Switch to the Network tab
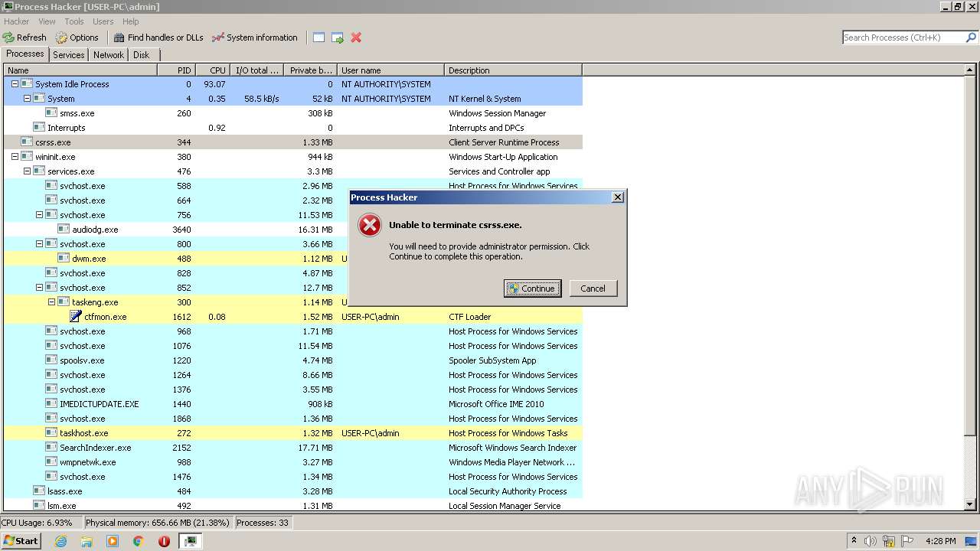Viewport: 980px width, 551px height. [x=109, y=55]
